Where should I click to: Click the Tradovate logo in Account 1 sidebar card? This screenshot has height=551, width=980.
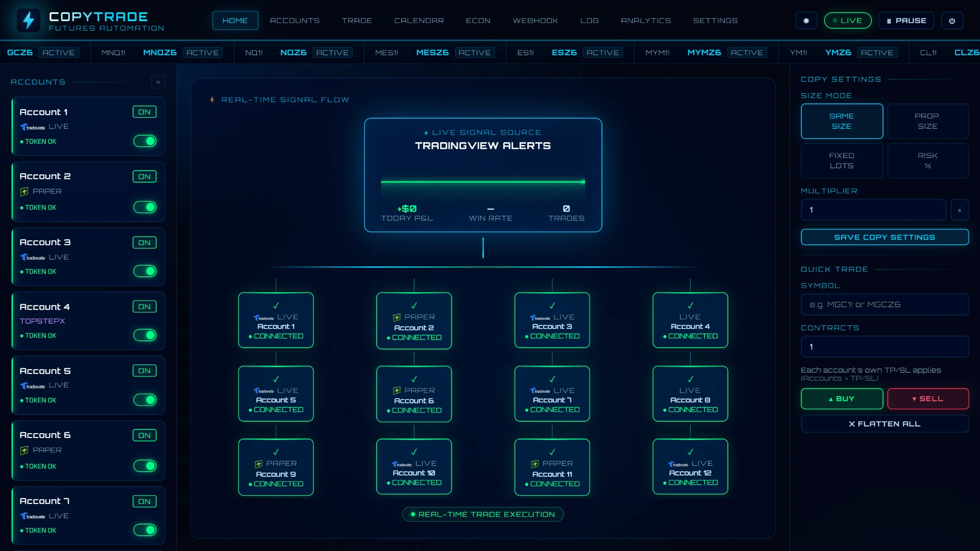click(33, 127)
